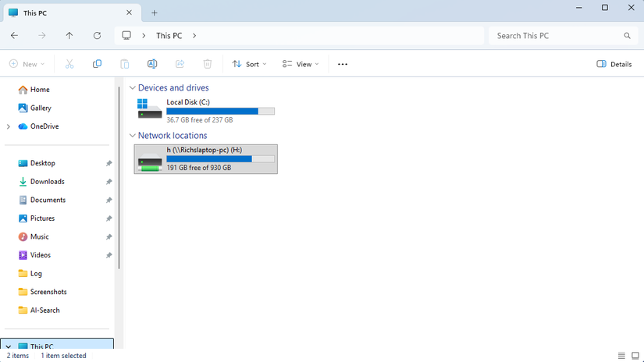Click '1 item selected' status text

point(64,356)
